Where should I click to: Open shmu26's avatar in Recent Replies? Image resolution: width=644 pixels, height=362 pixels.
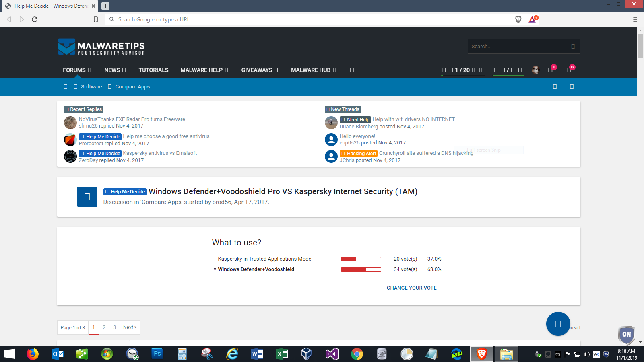(70, 123)
